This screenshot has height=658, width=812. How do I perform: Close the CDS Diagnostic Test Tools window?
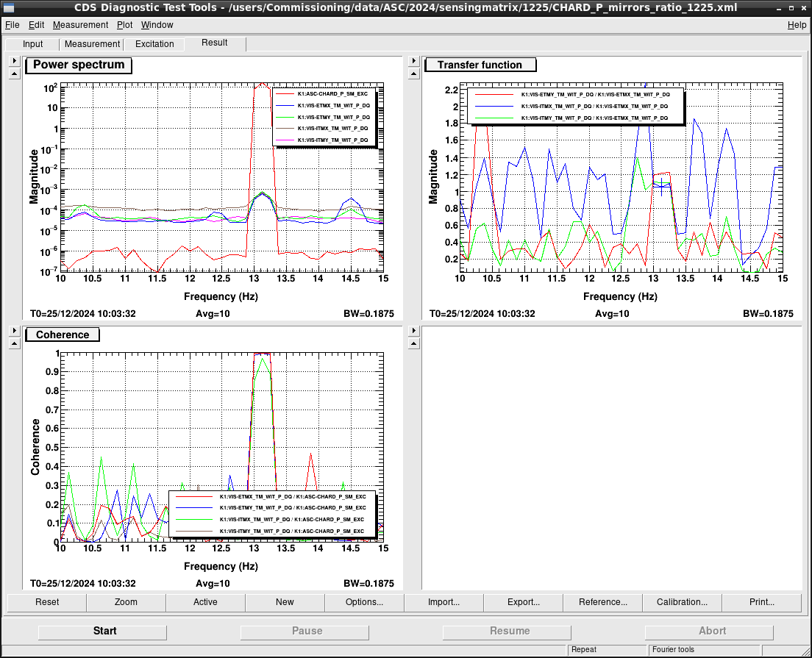click(x=802, y=8)
